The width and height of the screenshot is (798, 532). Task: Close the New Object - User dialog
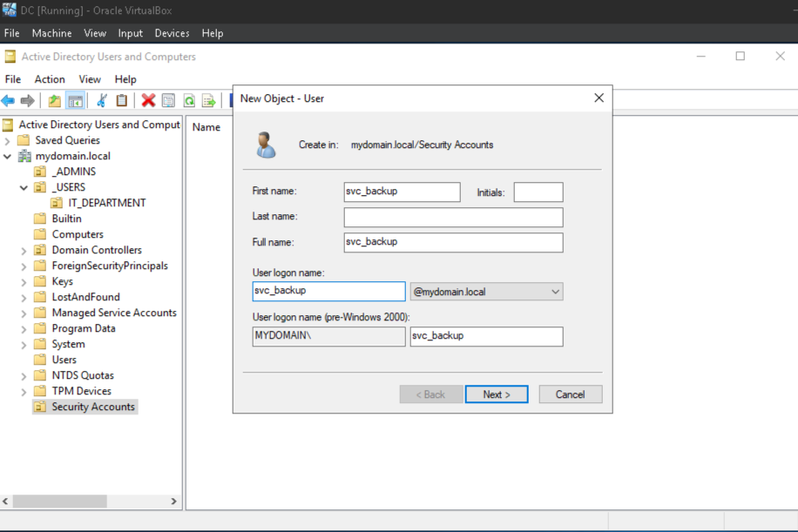pyautogui.click(x=599, y=98)
